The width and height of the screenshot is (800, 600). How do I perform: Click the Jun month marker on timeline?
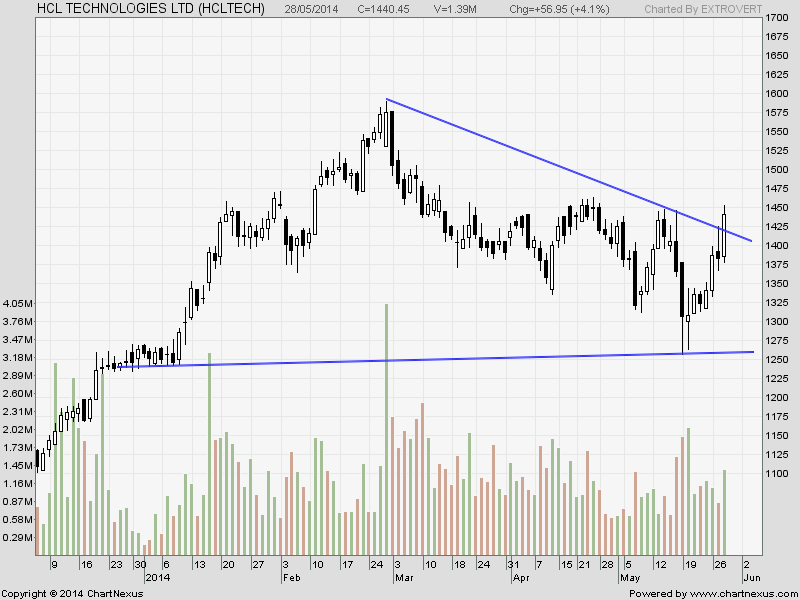[750, 578]
